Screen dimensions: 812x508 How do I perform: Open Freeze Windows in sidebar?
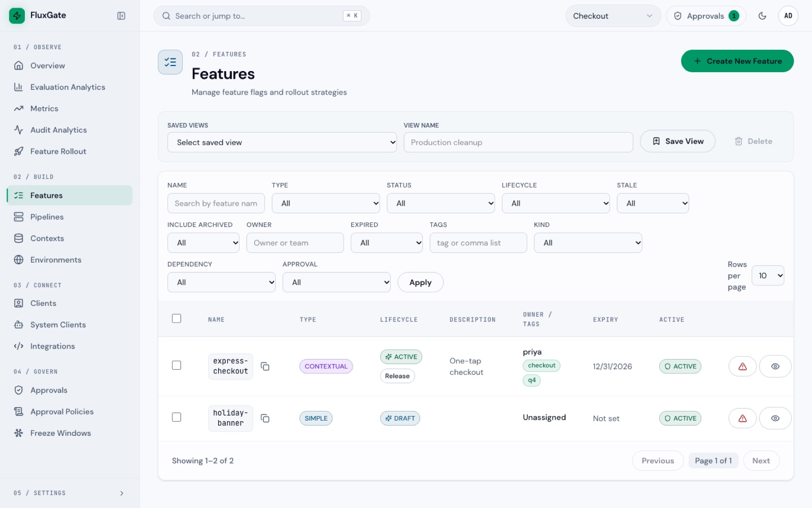pyautogui.click(x=70, y=433)
